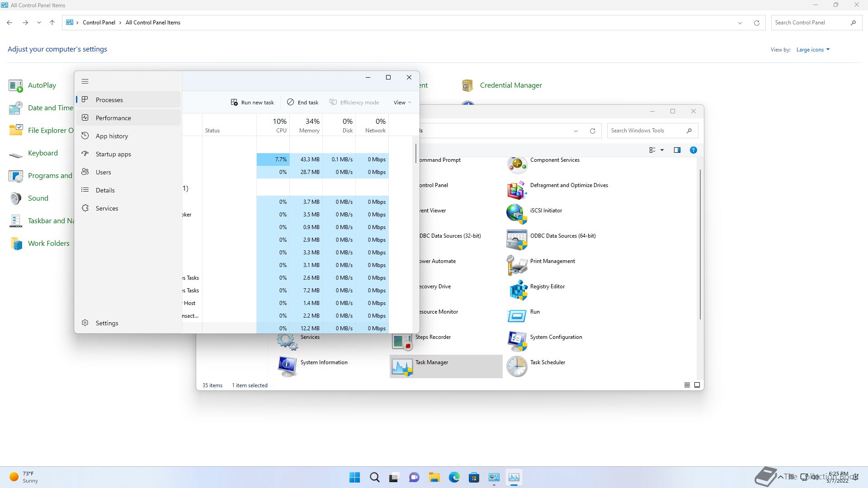Sort processes by Network column

372,125
